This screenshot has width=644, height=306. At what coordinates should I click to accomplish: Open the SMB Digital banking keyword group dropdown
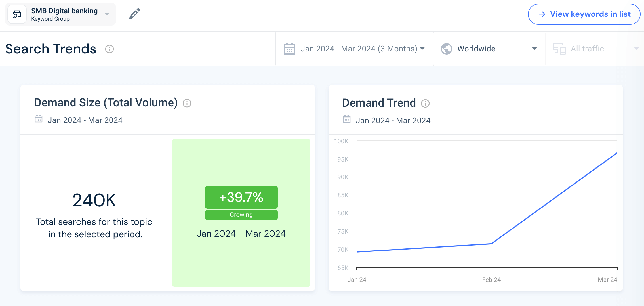(x=107, y=14)
